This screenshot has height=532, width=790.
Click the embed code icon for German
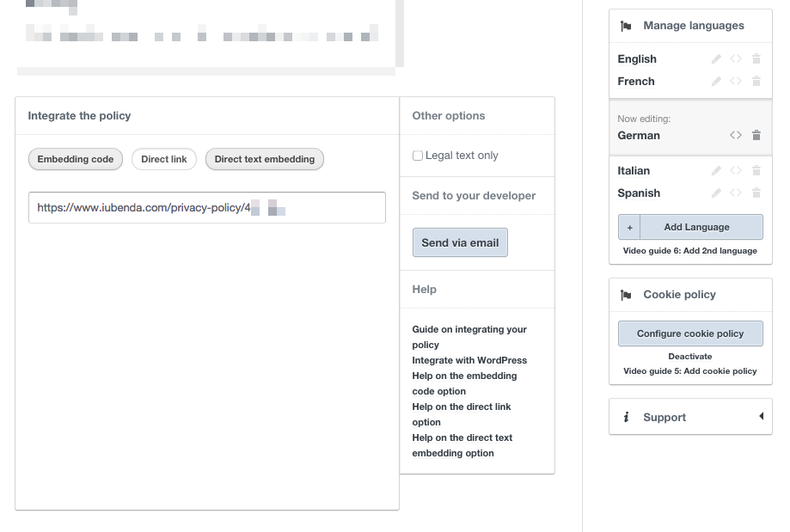736,136
